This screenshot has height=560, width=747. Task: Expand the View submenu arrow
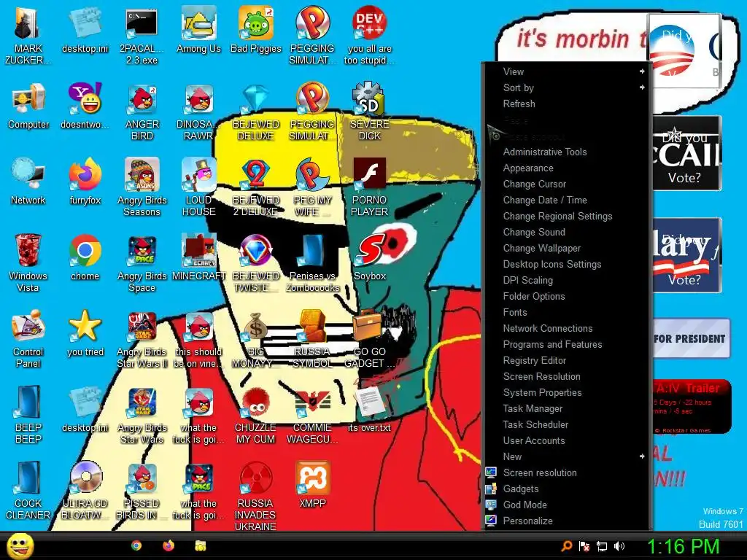coord(642,71)
